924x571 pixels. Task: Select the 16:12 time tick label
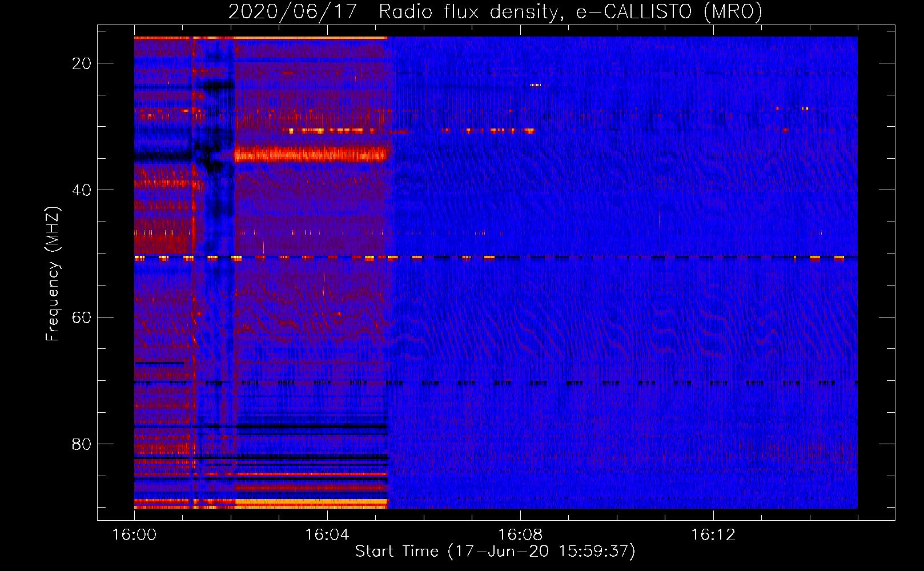click(x=713, y=535)
